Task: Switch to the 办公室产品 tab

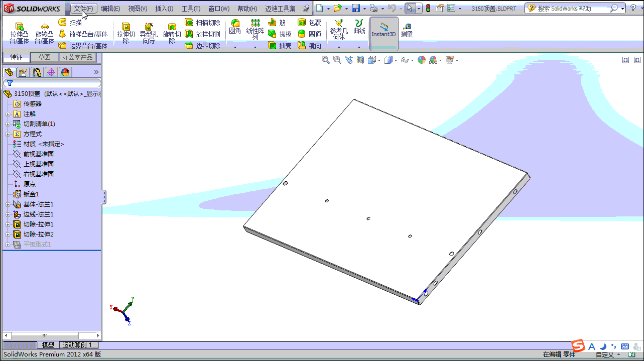Action: click(x=77, y=57)
